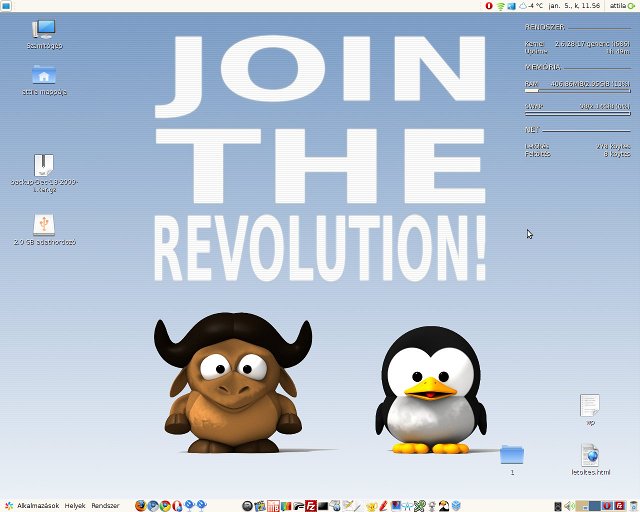Switch to Opera window in bottom taskbar
Screen dimensions: 640x512
click(607, 506)
